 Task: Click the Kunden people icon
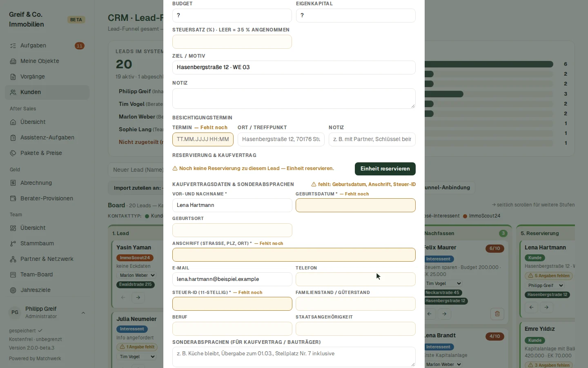(x=13, y=92)
